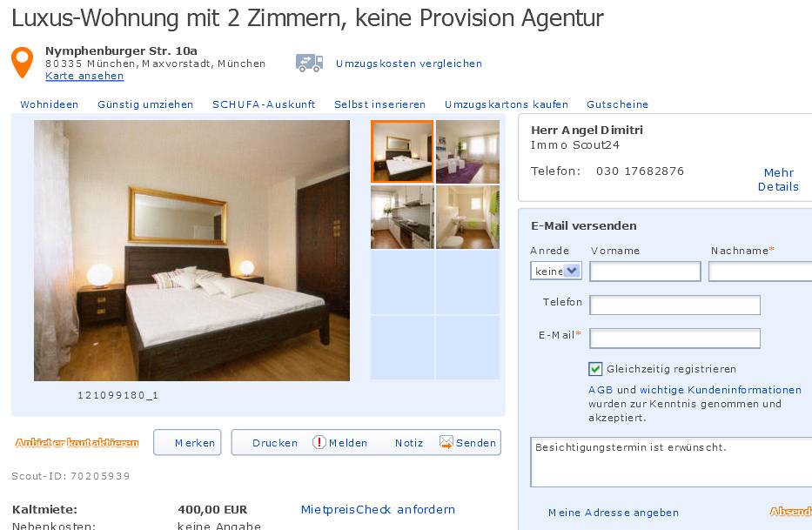Click the Melden exclamation warning icon
Image resolution: width=812 pixels, height=530 pixels.
coord(319,442)
